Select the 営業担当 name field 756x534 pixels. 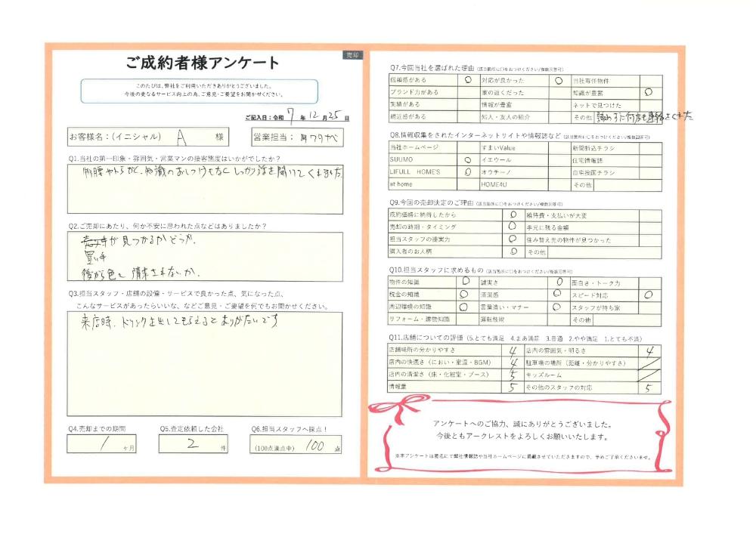point(318,137)
